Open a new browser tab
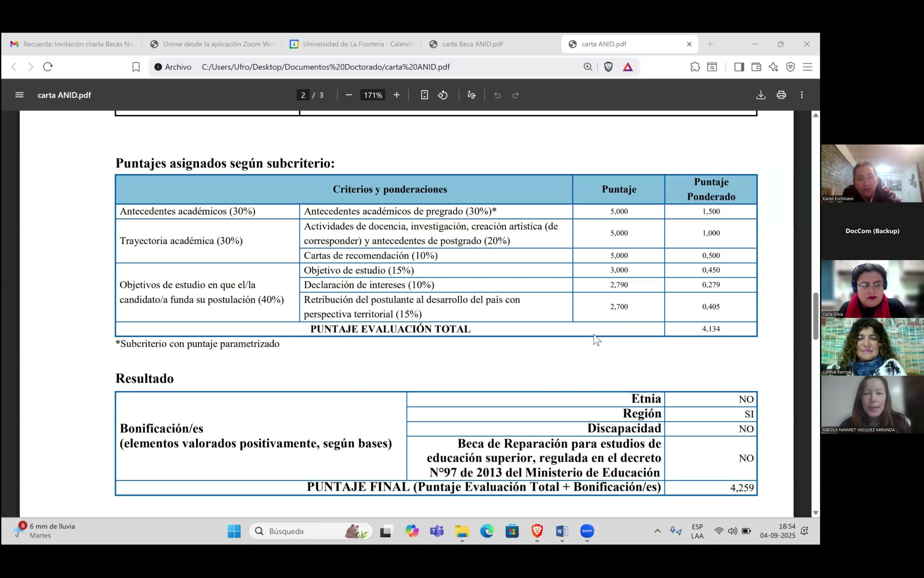The width and height of the screenshot is (924, 578). click(710, 44)
